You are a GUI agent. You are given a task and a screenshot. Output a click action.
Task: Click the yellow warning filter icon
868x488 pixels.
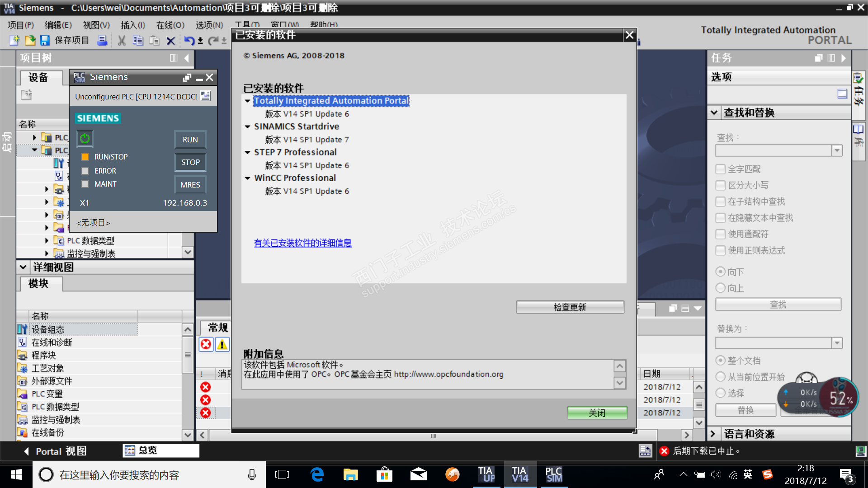222,345
